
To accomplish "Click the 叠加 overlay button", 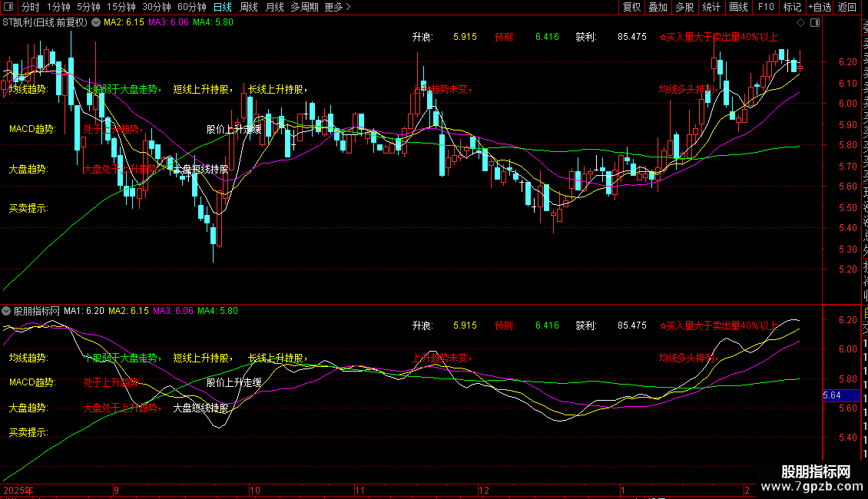I will (658, 7).
